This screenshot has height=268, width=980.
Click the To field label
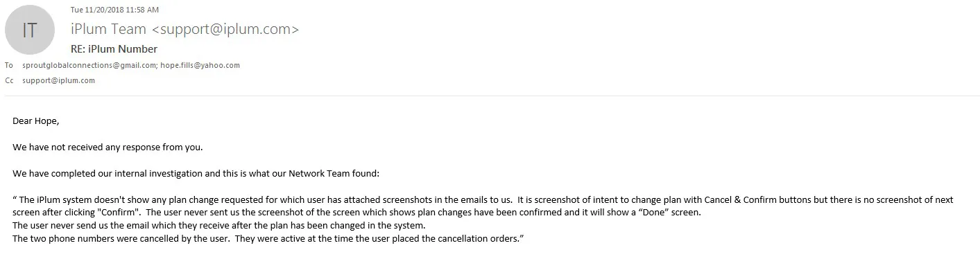point(9,65)
